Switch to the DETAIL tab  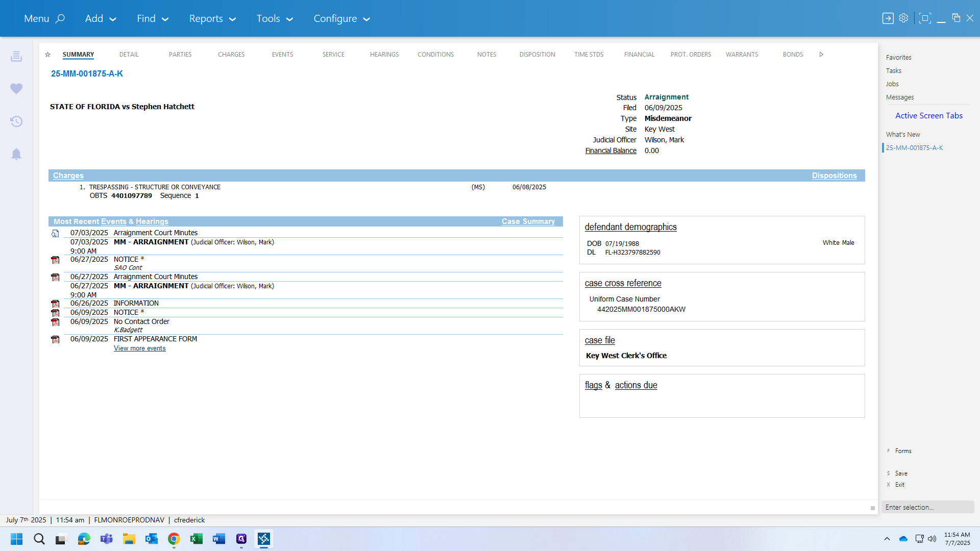[129, 55]
